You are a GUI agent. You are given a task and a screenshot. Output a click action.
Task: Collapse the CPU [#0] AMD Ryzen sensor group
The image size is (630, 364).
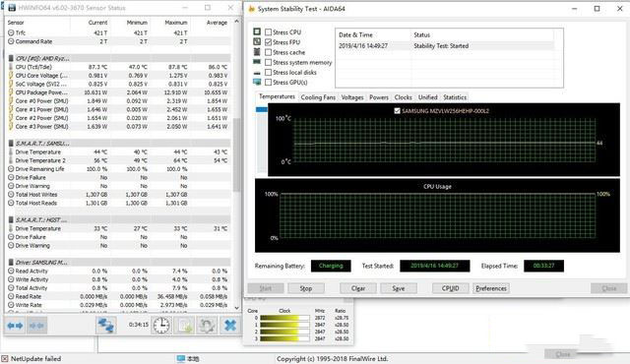click(119, 58)
